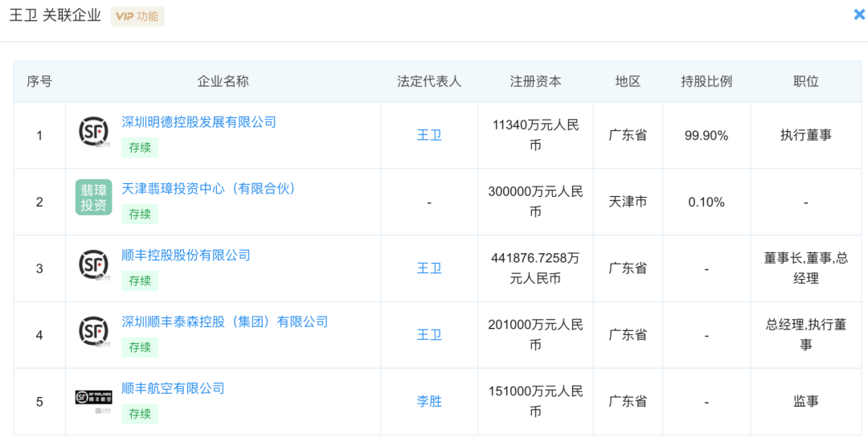868x446 pixels.
Task: Click the SF Airlines logo in row 5
Action: coord(93,397)
